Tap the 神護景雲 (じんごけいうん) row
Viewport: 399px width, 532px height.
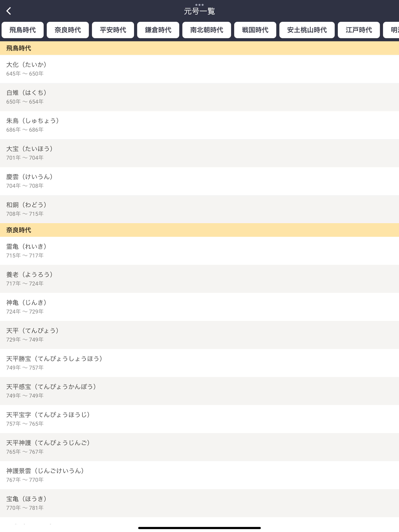(x=199, y=475)
